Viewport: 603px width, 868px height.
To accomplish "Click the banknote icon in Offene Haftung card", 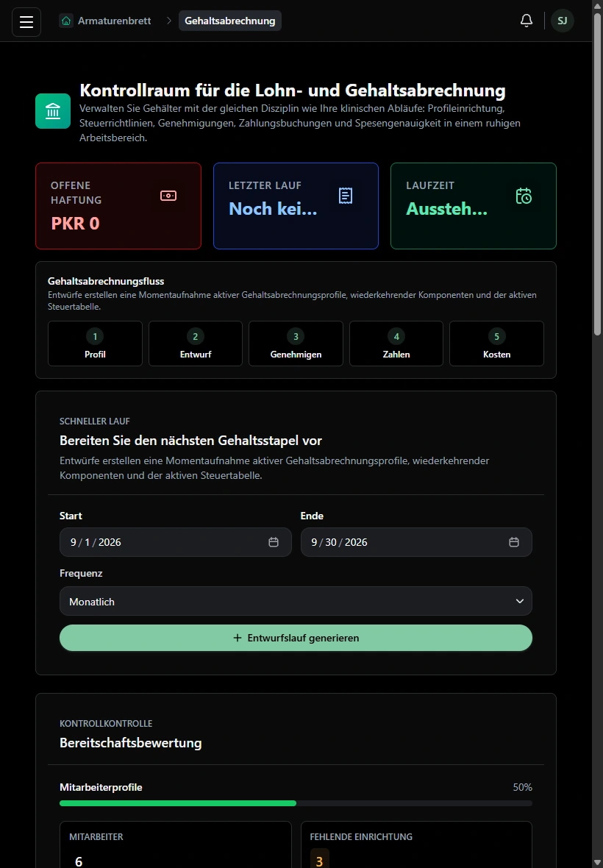I will [x=168, y=196].
